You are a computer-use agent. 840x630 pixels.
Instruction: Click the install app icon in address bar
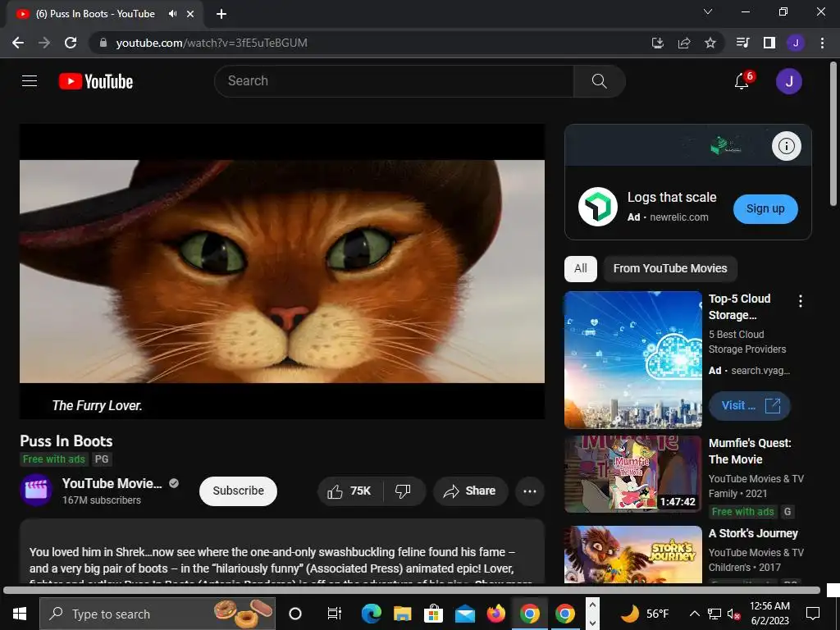tap(658, 43)
